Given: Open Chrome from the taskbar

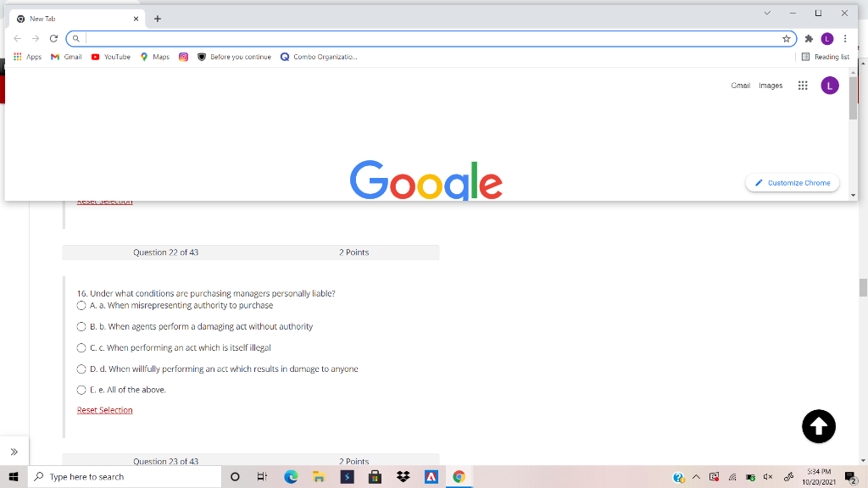Looking at the screenshot, I should point(459,476).
